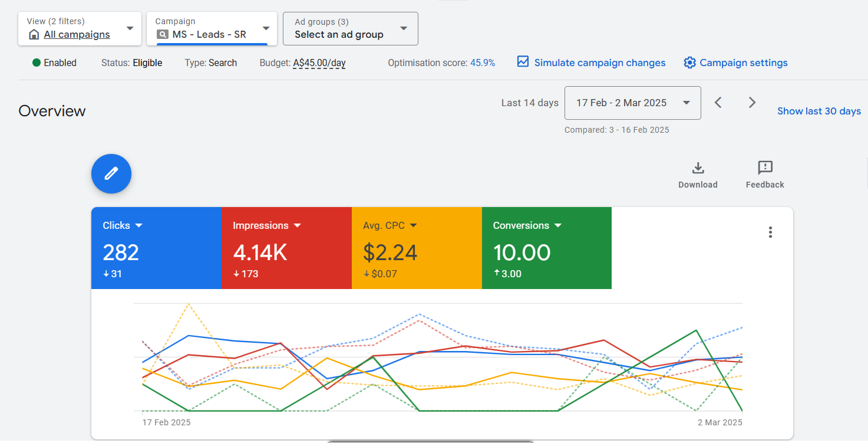Open the Conversions metric dropdown
Image resolution: width=868 pixels, height=443 pixels.
pyautogui.click(x=559, y=225)
